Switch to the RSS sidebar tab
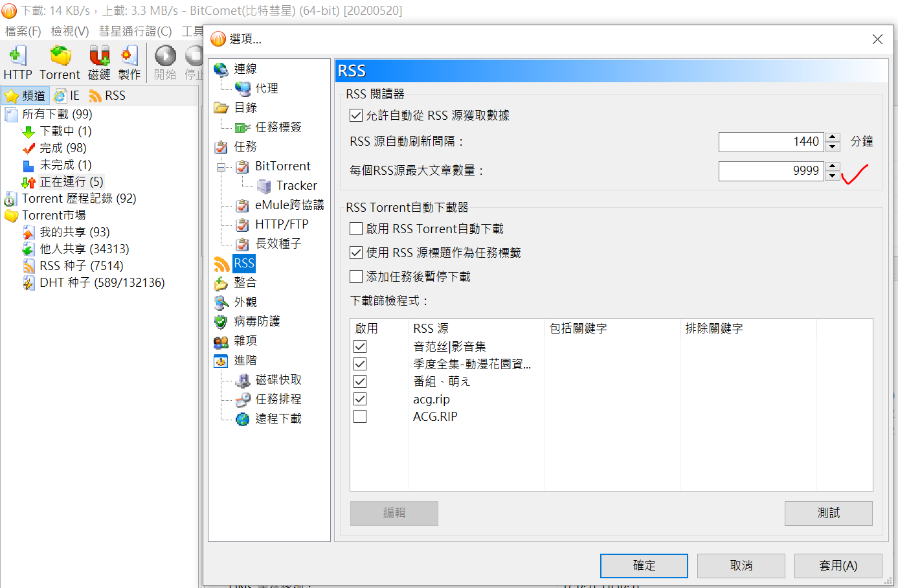This screenshot has width=898, height=588. tap(107, 96)
